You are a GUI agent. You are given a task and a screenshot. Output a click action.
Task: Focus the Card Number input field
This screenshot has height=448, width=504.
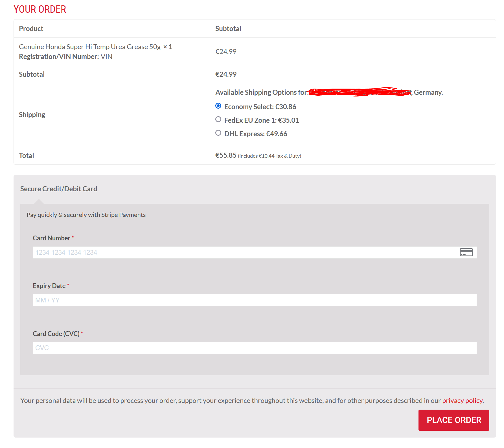pos(243,252)
